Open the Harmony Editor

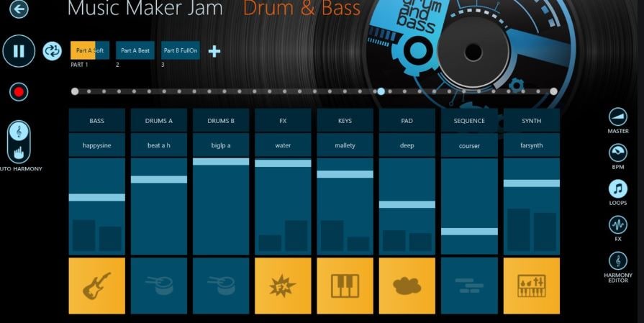pyautogui.click(x=617, y=267)
